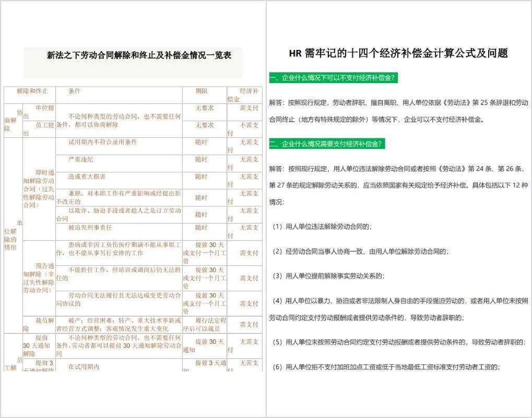Image resolution: width=532 pixels, height=418 pixels.
Task: Click green heading 一、企业什么情况下可以不支付经济补偿金
Action: [x=334, y=78]
